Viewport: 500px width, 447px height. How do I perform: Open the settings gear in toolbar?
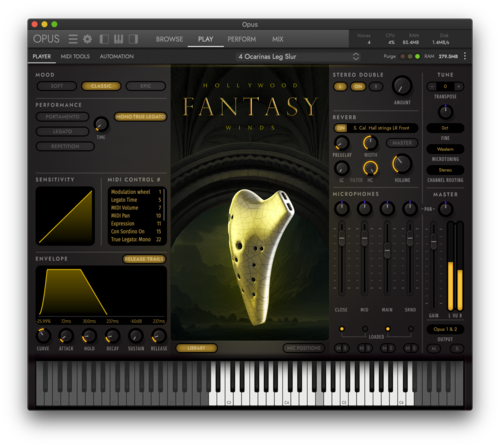[x=87, y=39]
